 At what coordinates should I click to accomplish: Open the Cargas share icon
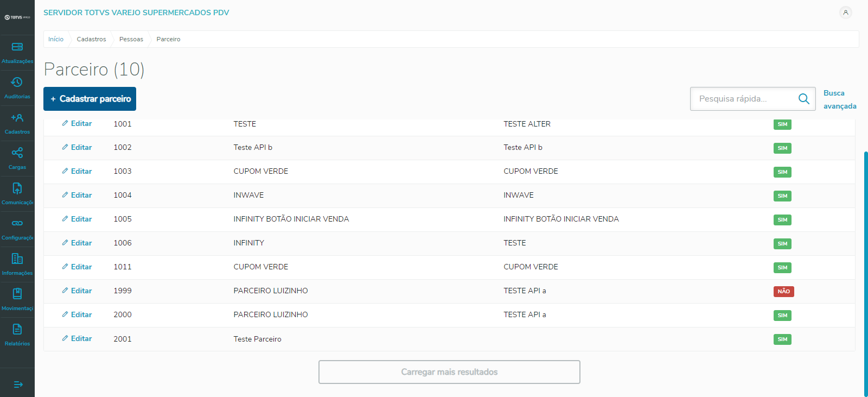17,153
